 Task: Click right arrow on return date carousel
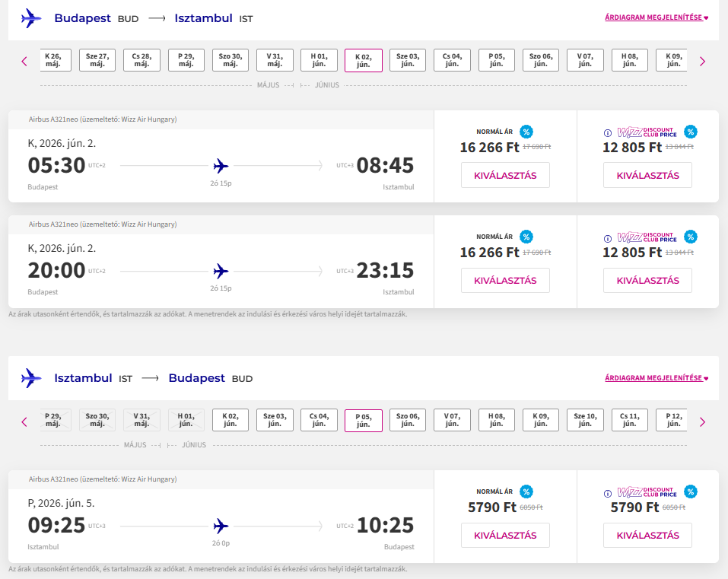point(702,422)
